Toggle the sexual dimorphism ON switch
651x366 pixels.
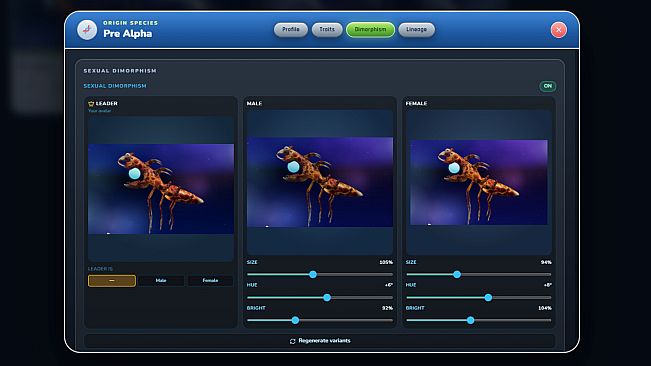(x=548, y=86)
